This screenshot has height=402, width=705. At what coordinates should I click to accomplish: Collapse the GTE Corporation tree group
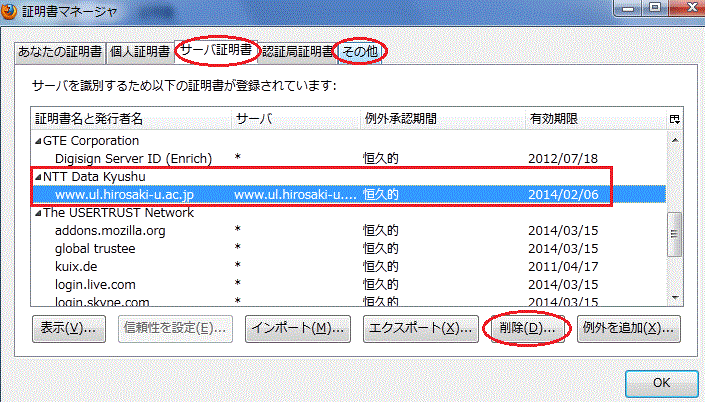click(38, 141)
